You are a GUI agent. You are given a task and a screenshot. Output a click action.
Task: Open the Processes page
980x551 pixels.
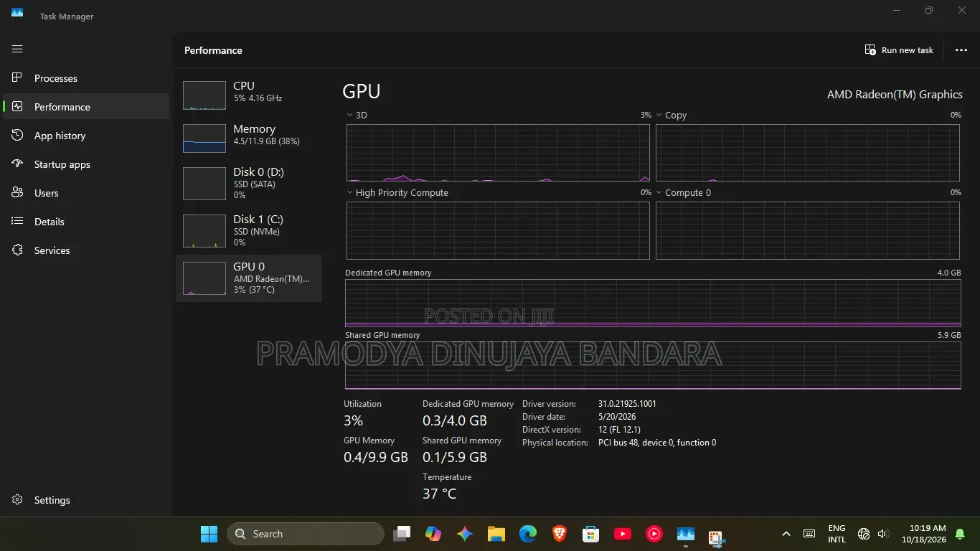[86, 78]
